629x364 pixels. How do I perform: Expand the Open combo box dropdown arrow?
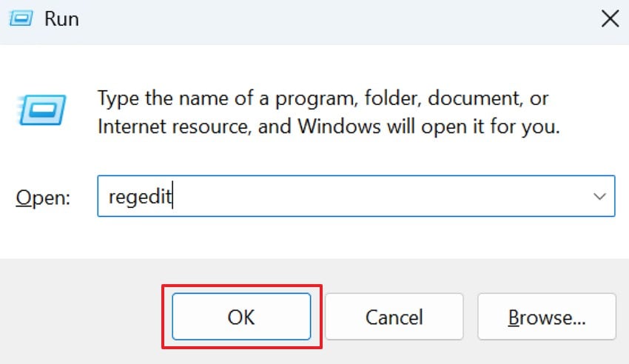click(x=599, y=197)
